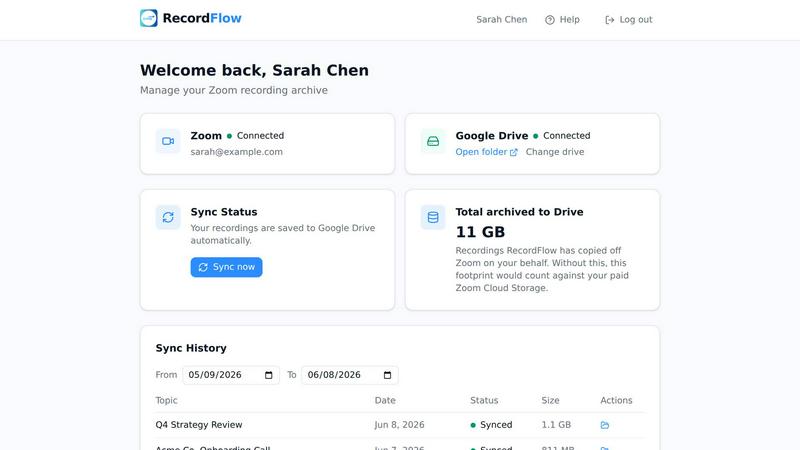Viewport: 800px width, 450px height.
Task: Click the RecordFlow brand name
Action: coord(202,18)
